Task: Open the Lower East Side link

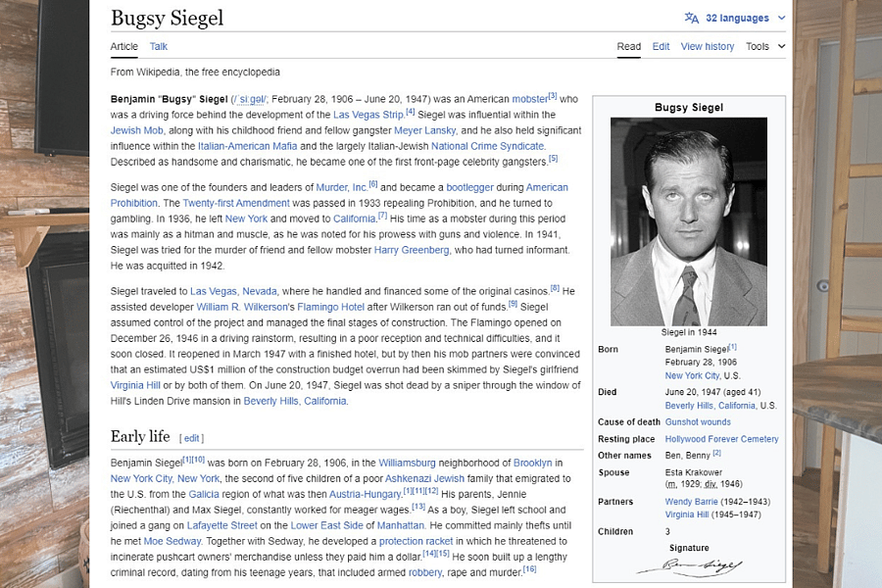Action: [x=326, y=525]
